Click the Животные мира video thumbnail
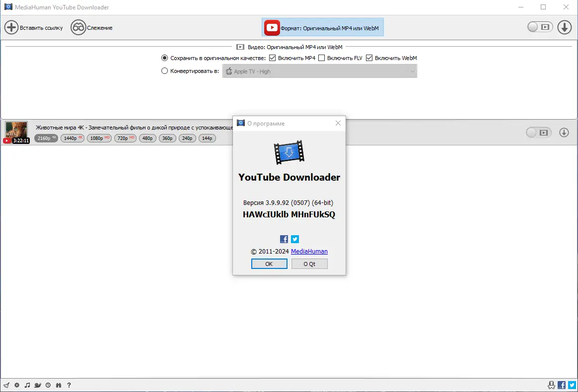The width and height of the screenshot is (578, 392). click(16, 132)
